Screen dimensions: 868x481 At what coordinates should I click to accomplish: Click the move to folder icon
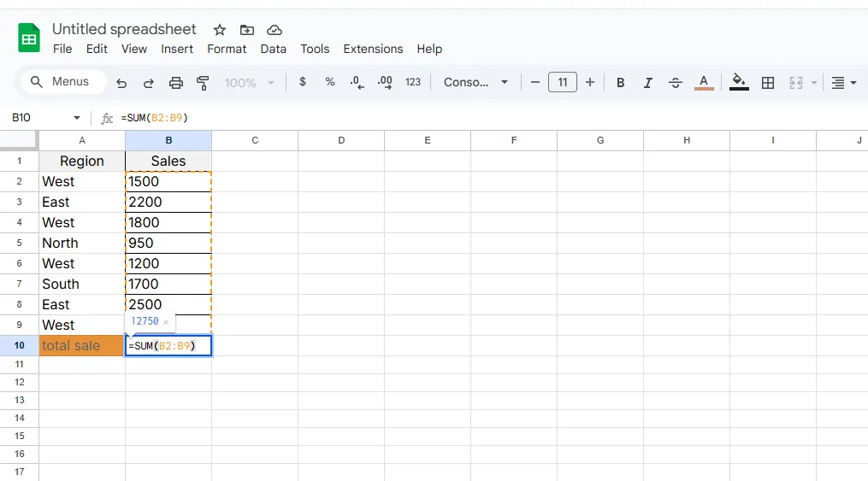click(x=247, y=30)
